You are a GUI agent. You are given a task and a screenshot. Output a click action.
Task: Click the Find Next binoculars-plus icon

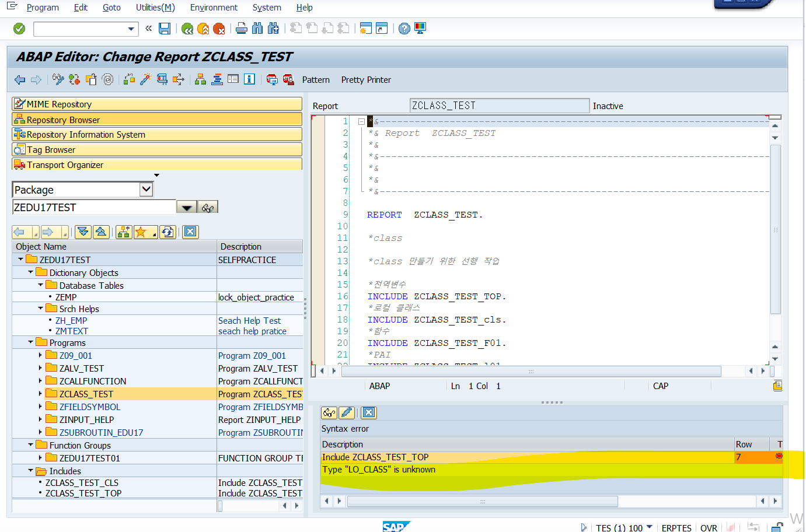click(x=273, y=28)
